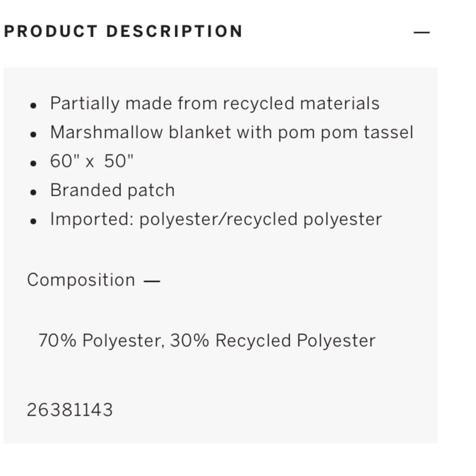The height and width of the screenshot is (476, 476).
Task: Click the Imported polyester bullet text
Action: [x=216, y=219]
